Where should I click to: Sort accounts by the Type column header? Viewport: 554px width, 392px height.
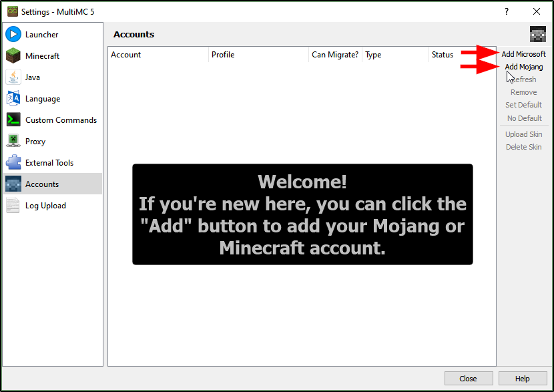395,55
